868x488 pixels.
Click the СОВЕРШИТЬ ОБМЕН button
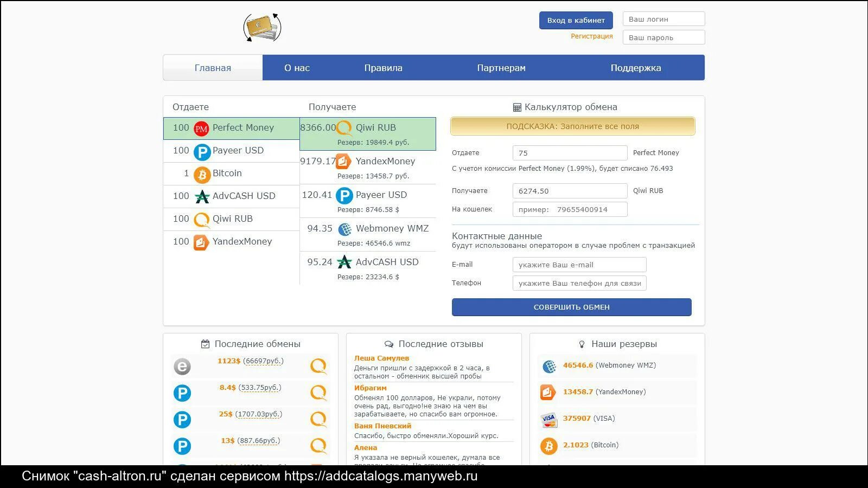point(571,307)
